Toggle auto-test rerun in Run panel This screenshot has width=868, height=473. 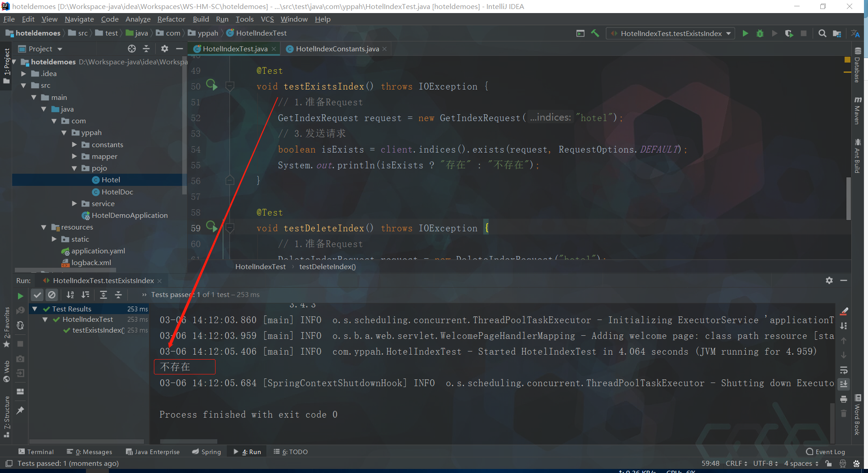(20, 325)
